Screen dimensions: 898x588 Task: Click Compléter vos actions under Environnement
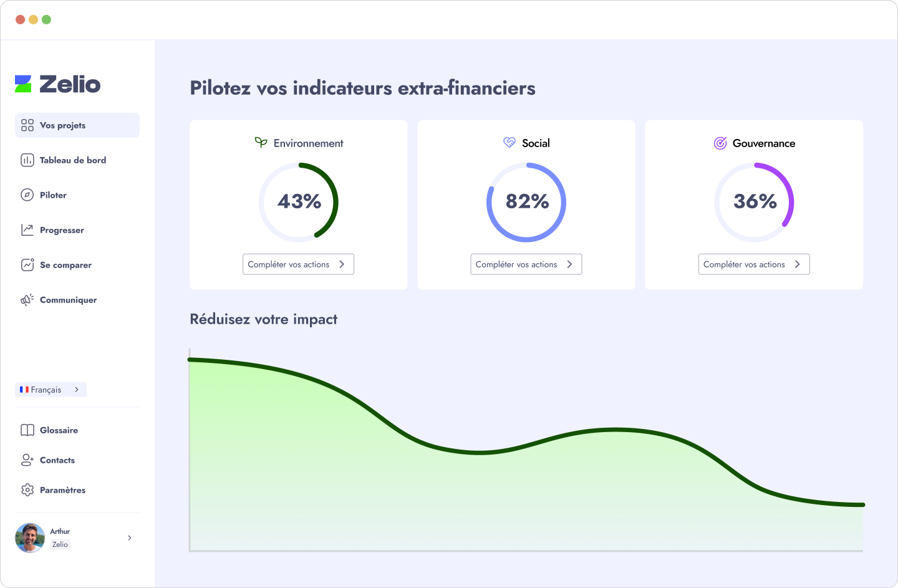[298, 264]
